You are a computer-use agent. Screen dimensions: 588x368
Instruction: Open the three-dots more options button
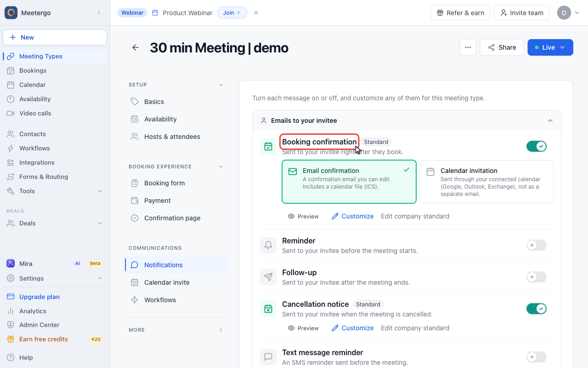point(468,47)
